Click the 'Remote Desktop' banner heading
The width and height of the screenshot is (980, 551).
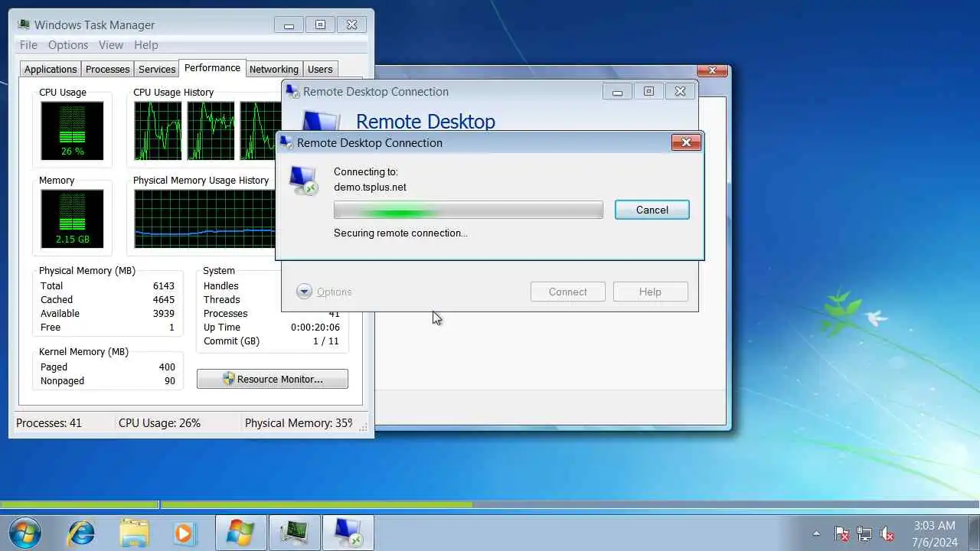coord(426,121)
